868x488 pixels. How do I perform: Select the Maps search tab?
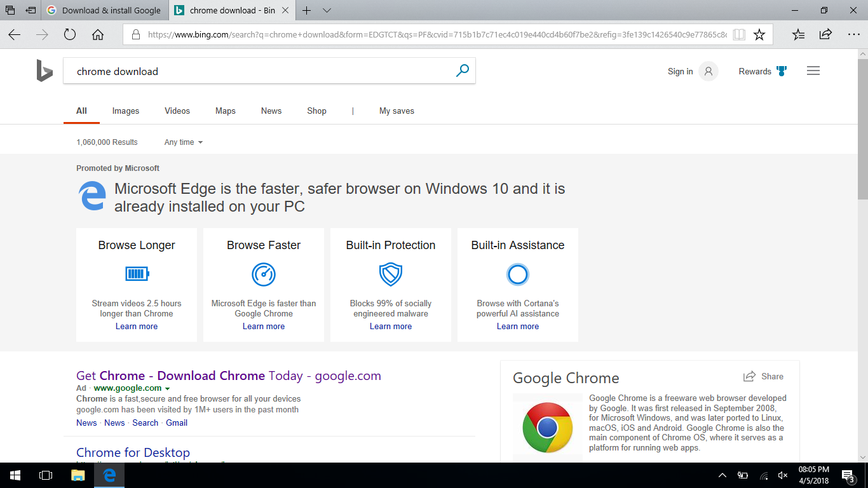pos(226,111)
